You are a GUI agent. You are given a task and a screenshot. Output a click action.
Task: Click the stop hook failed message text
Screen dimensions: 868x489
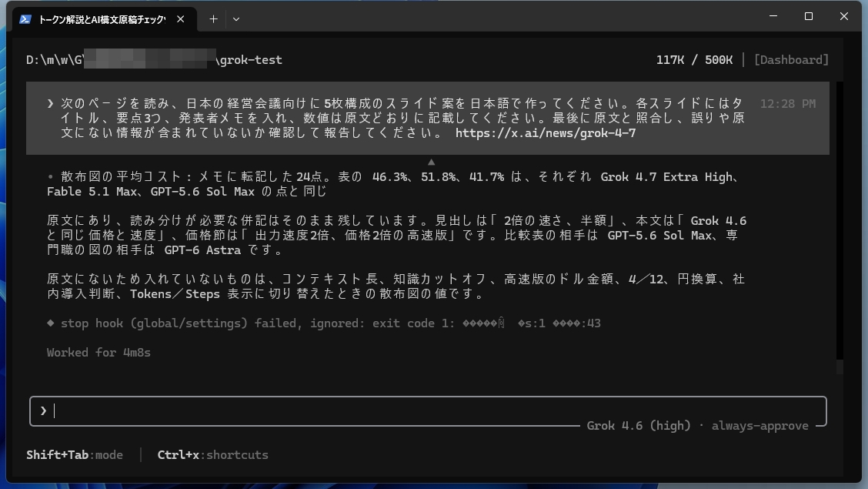(x=330, y=323)
